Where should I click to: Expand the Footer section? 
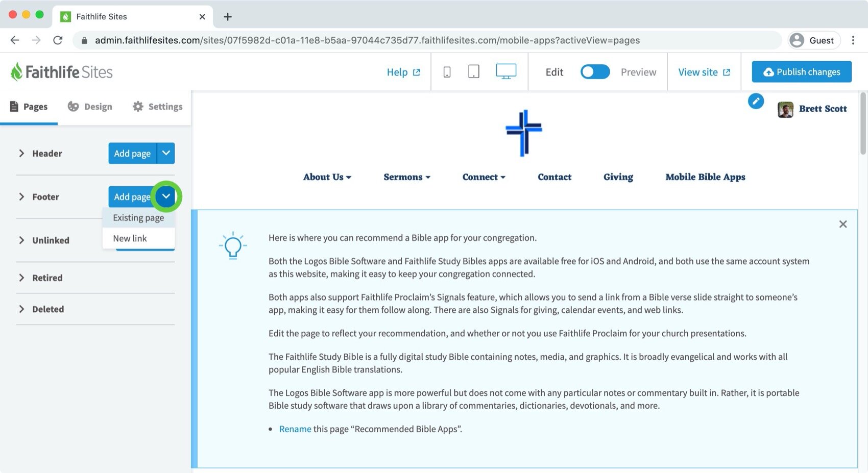[x=21, y=196]
